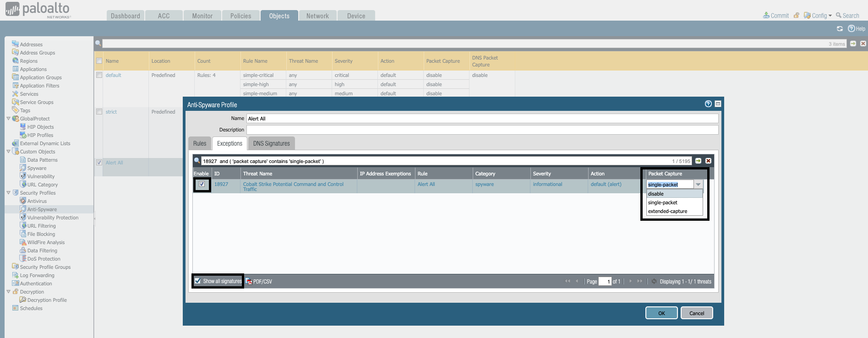Click PDF/CSV export icon
This screenshot has height=338, width=868.
249,281
